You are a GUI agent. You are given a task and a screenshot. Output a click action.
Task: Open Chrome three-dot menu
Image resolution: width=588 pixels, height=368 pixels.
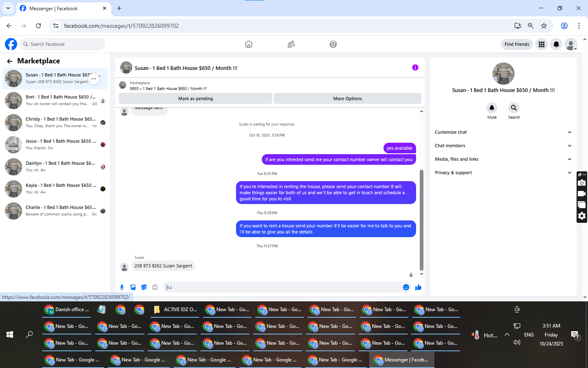coord(579,26)
